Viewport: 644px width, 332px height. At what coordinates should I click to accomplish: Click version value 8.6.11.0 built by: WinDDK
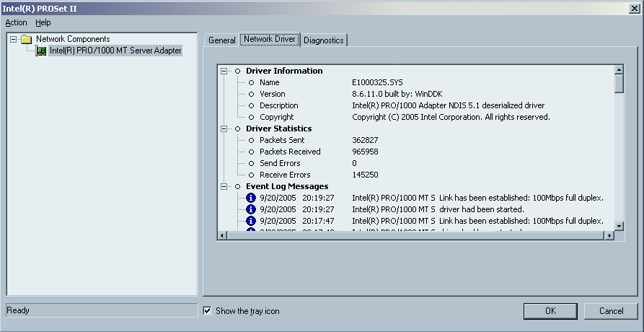coord(397,94)
